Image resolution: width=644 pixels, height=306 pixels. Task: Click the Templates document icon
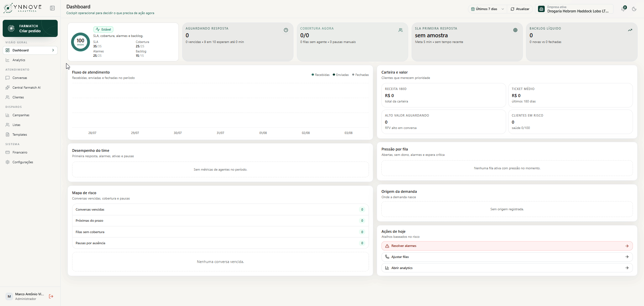pyautogui.click(x=7, y=135)
